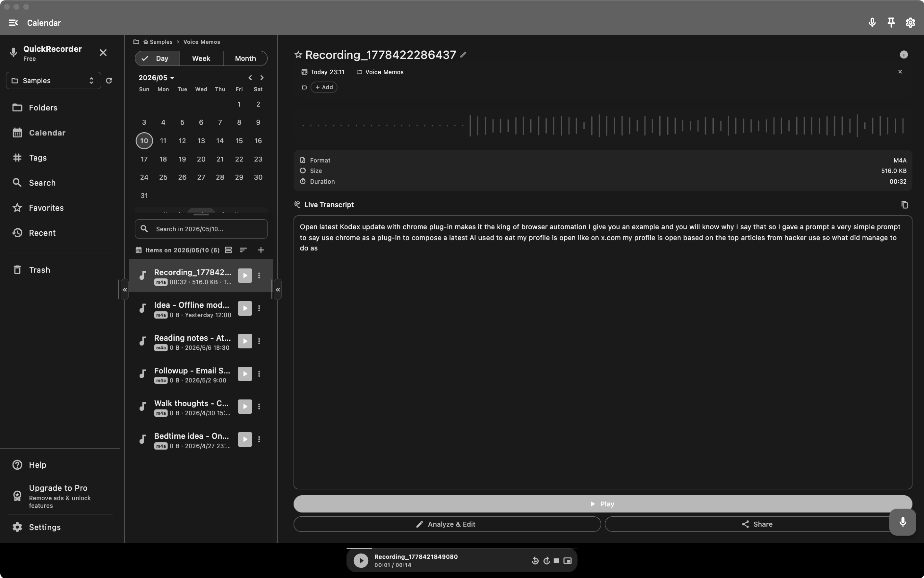This screenshot has height=578, width=924.
Task: Favorite the recording with the star icon
Action: pos(298,55)
